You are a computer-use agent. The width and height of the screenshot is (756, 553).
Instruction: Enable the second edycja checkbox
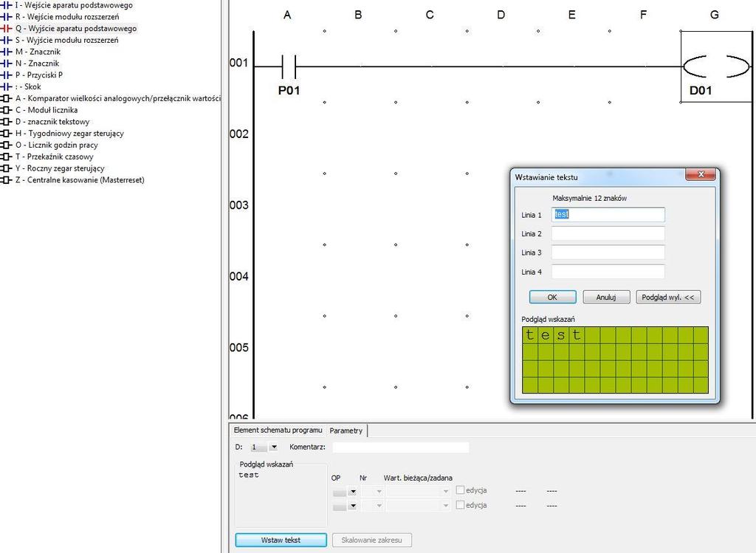pos(460,505)
